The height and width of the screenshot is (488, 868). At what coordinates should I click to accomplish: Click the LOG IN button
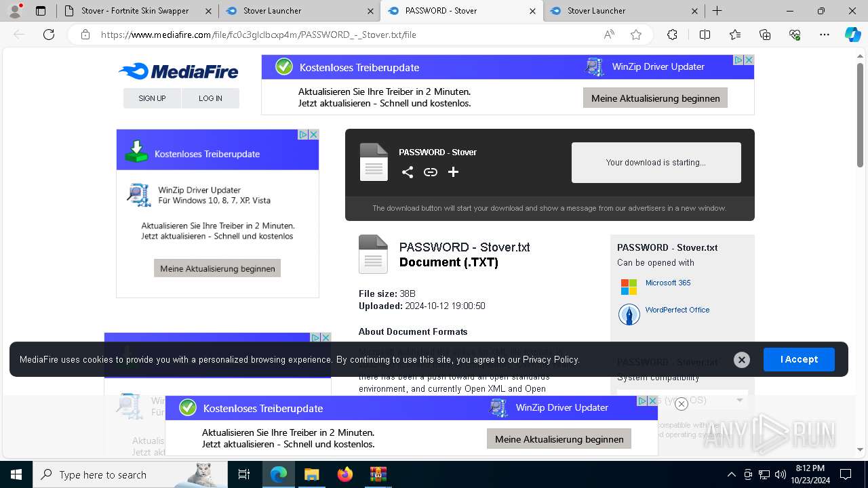point(210,98)
